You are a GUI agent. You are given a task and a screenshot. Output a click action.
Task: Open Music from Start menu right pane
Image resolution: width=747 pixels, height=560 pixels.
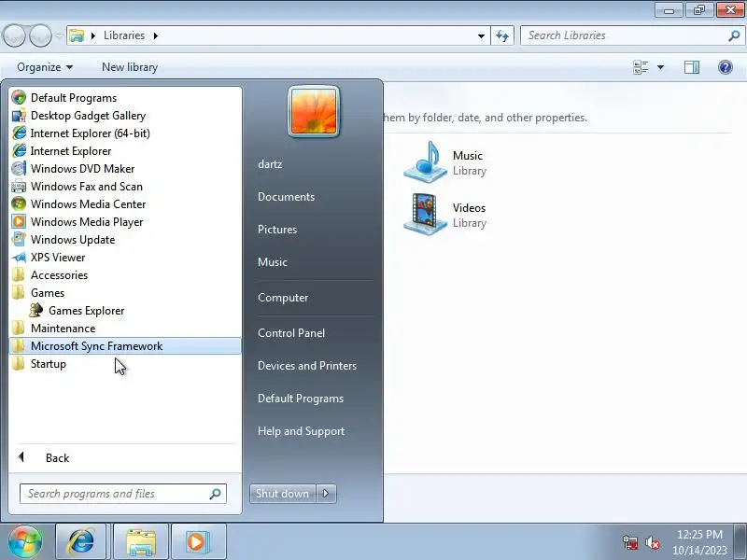(x=273, y=262)
